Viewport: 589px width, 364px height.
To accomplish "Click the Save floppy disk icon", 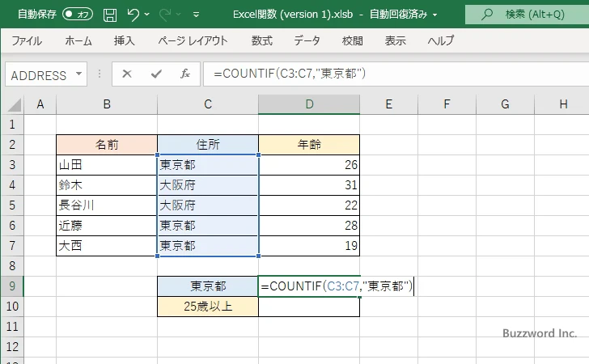I will pos(110,15).
